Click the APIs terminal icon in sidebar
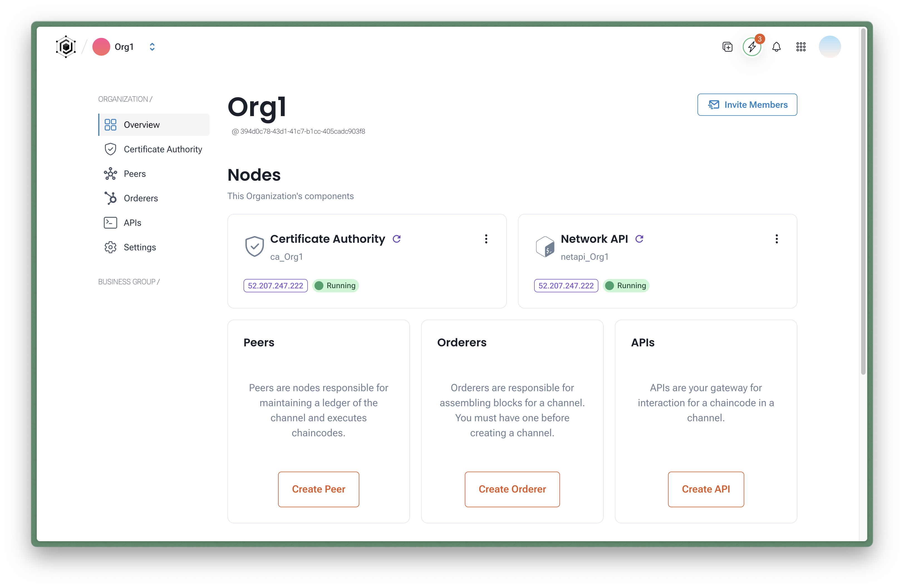Screen dimensions: 904x588 coord(110,223)
